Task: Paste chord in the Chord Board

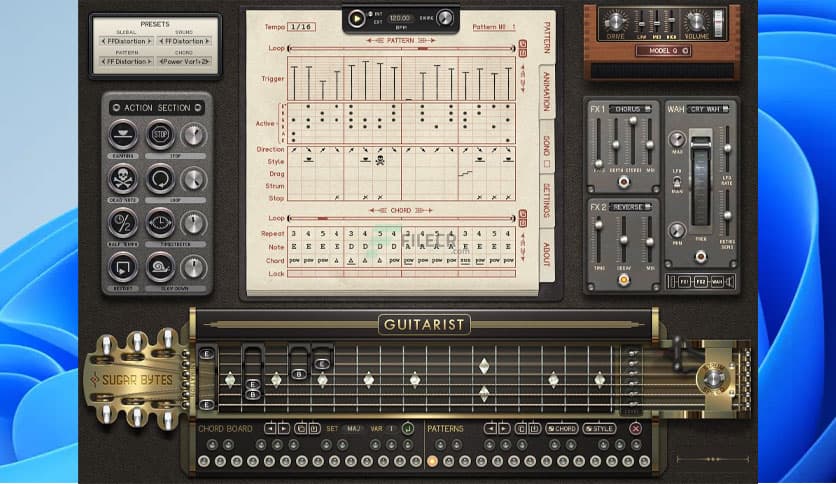Action: (314, 429)
